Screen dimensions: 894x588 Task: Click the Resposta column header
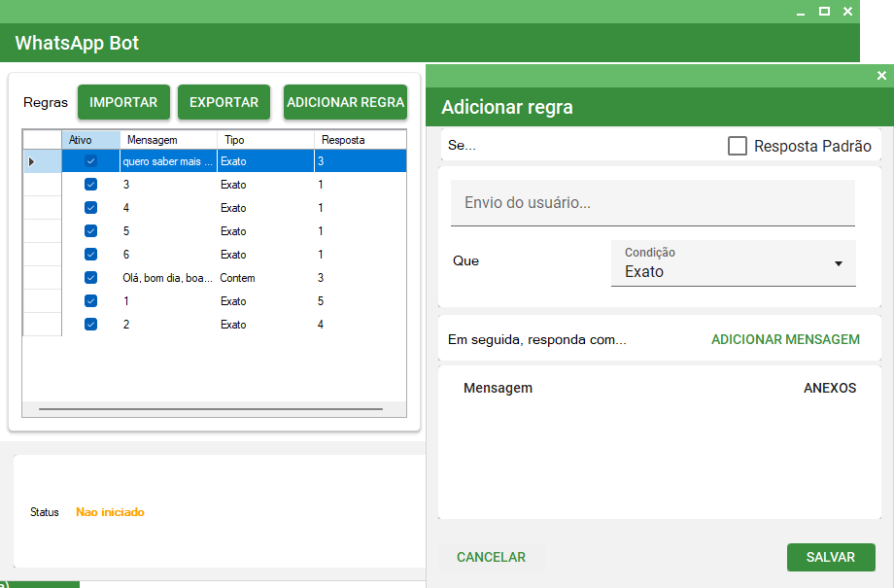(358, 140)
